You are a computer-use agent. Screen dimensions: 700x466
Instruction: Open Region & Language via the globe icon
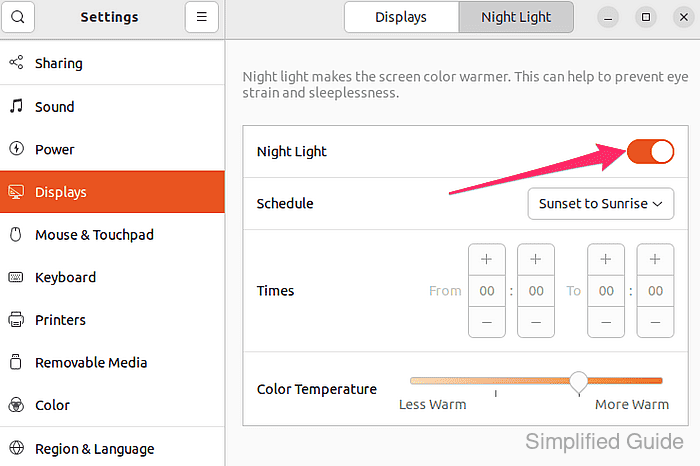16,448
